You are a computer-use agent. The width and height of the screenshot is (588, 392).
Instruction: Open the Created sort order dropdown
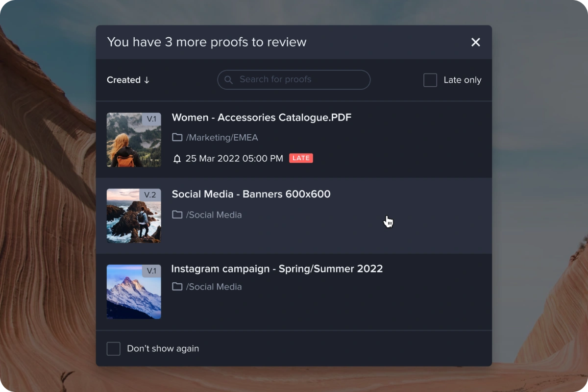(128, 80)
